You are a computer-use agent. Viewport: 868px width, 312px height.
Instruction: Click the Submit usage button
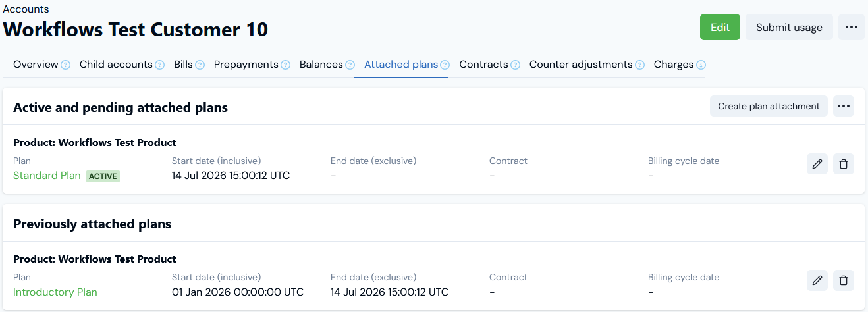789,27
